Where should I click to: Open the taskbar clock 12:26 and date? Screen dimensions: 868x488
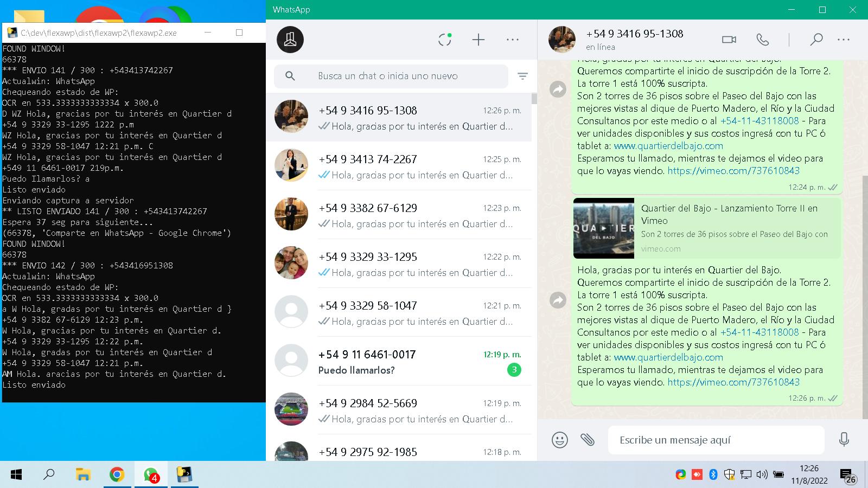809,474
